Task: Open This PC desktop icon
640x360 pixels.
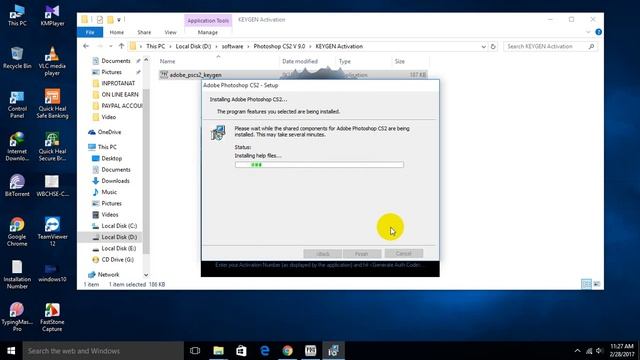Action: pos(17,16)
